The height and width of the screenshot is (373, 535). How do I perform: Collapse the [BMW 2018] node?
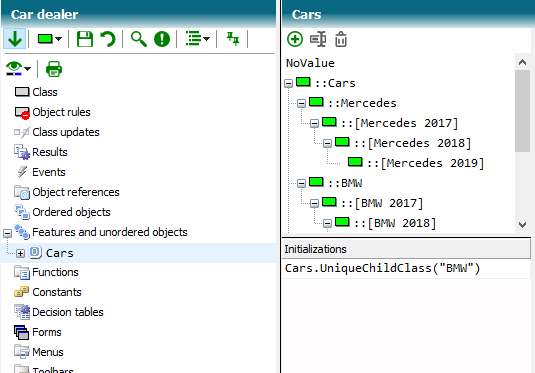coord(327,224)
